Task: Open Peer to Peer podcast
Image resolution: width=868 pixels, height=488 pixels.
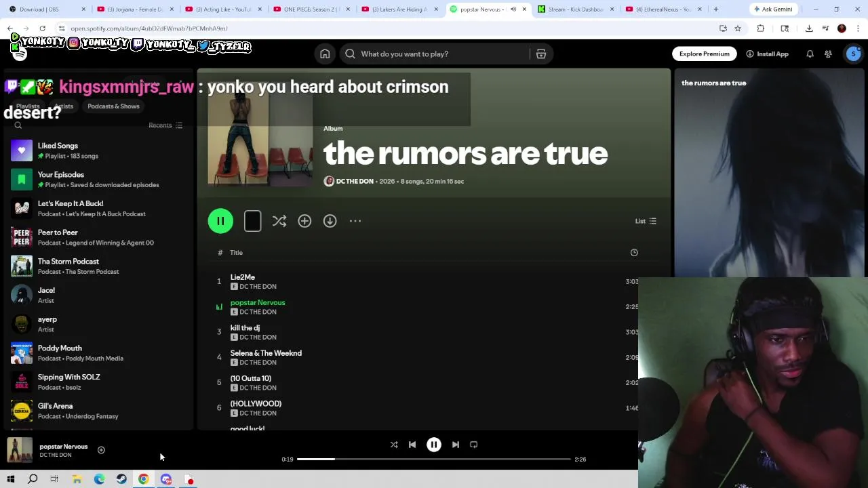Action: coord(99,237)
